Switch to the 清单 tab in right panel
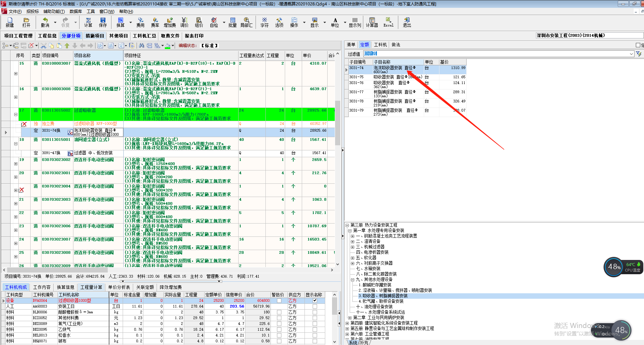 coord(351,45)
